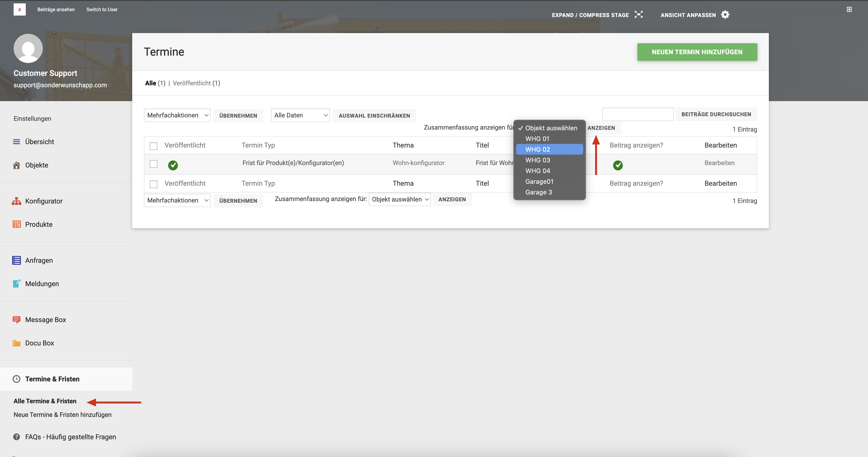Open the top Mehrfachaktionen dropdown
The height and width of the screenshot is (457, 868).
(177, 115)
